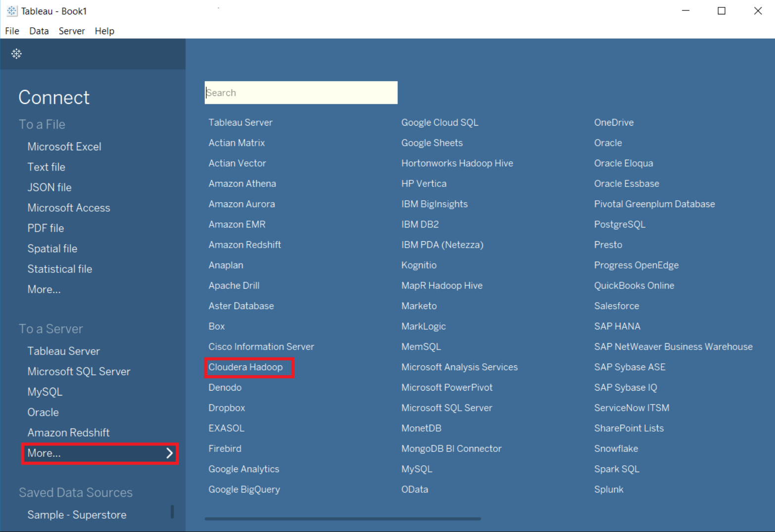Select Google Sheets connector
This screenshot has width=775, height=532.
coord(432,143)
